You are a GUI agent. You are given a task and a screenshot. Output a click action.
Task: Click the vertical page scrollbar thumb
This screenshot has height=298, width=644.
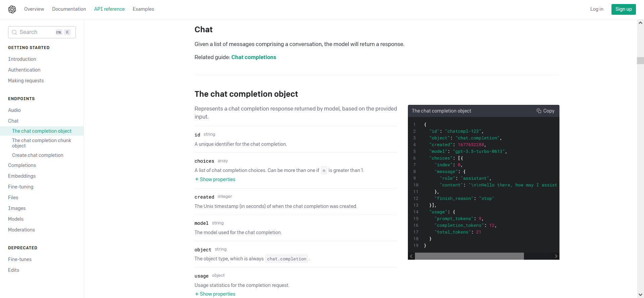pos(640,60)
